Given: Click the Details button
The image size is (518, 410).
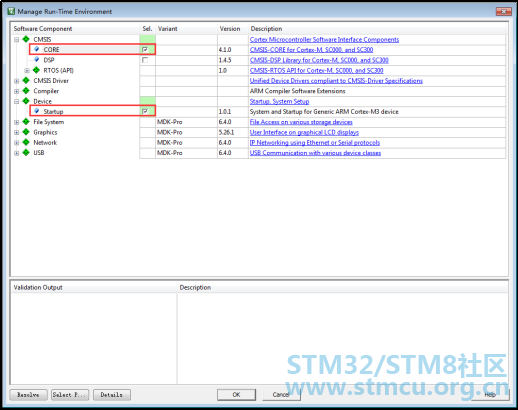Looking at the screenshot, I should [112, 395].
